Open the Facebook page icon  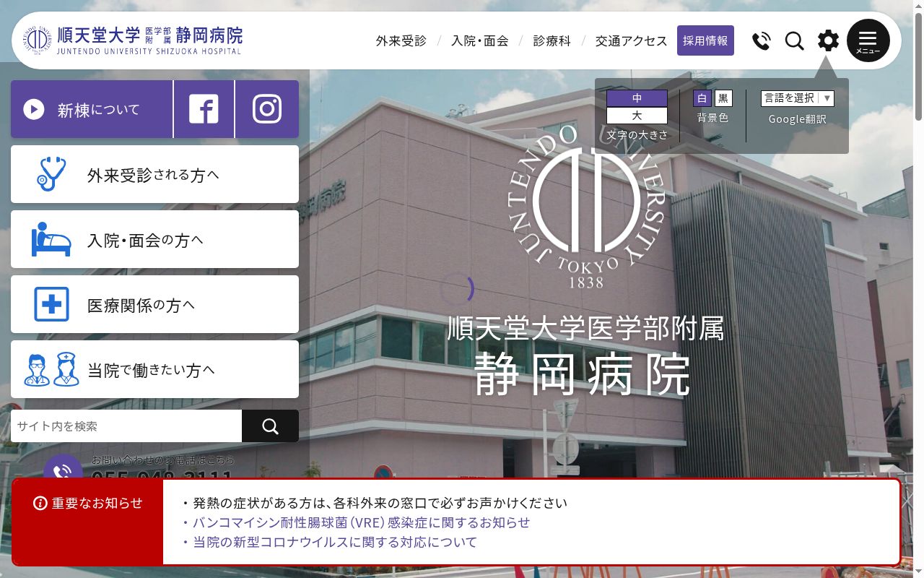pyautogui.click(x=204, y=109)
